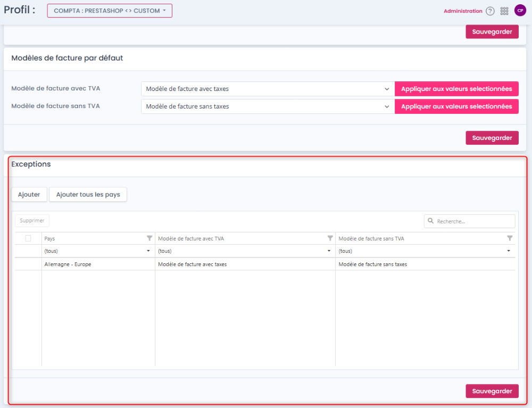This screenshot has width=532, height=408.
Task: Click the Supprimer button
Action: [32, 220]
